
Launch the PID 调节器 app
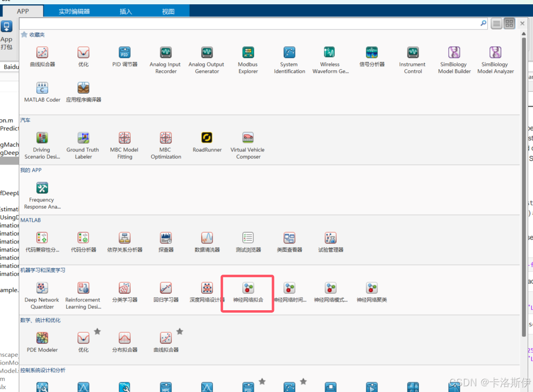[x=124, y=56]
